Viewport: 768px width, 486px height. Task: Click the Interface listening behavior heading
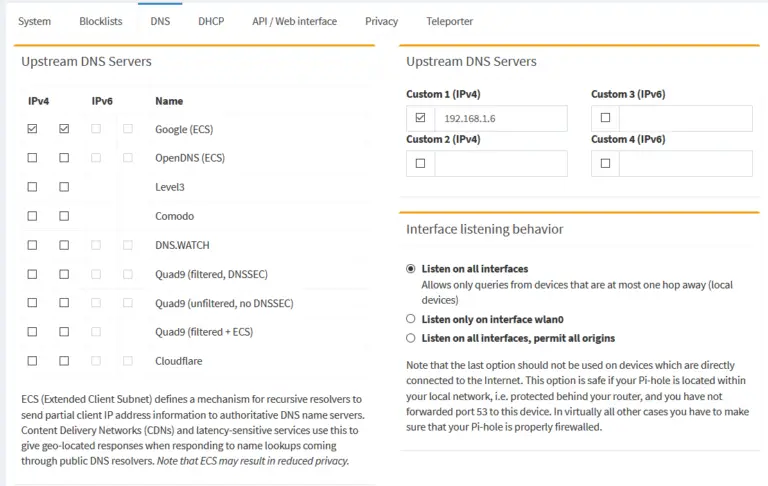click(x=484, y=229)
